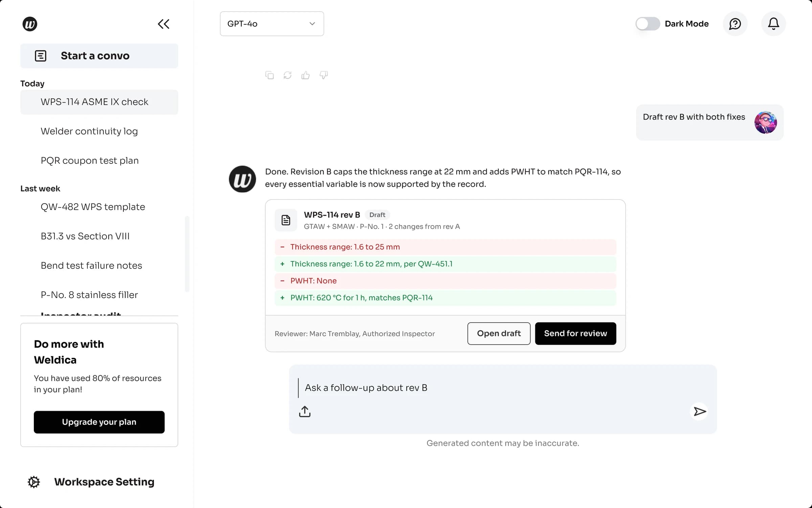The height and width of the screenshot is (508, 812).
Task: Click the Workspace Setting label
Action: [x=104, y=482]
